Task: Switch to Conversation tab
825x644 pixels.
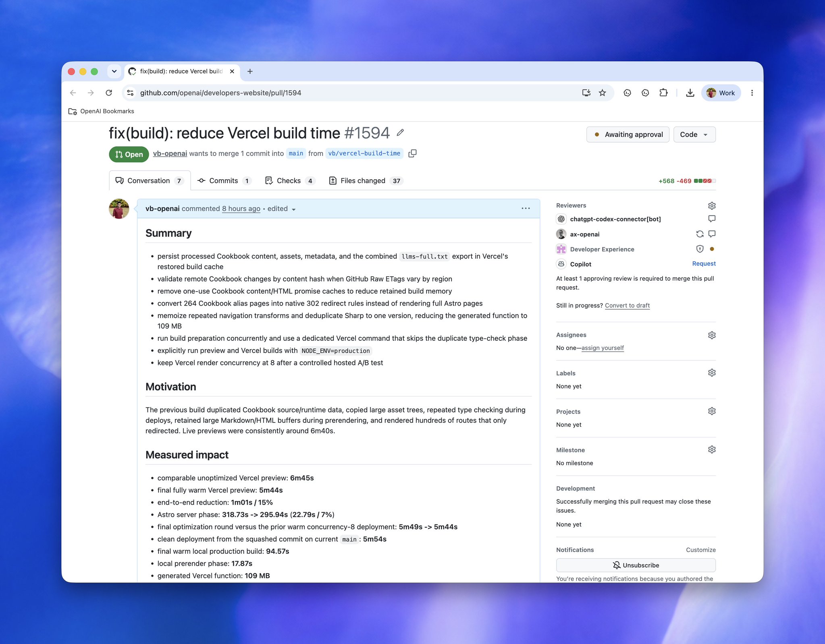Action: [x=150, y=180]
